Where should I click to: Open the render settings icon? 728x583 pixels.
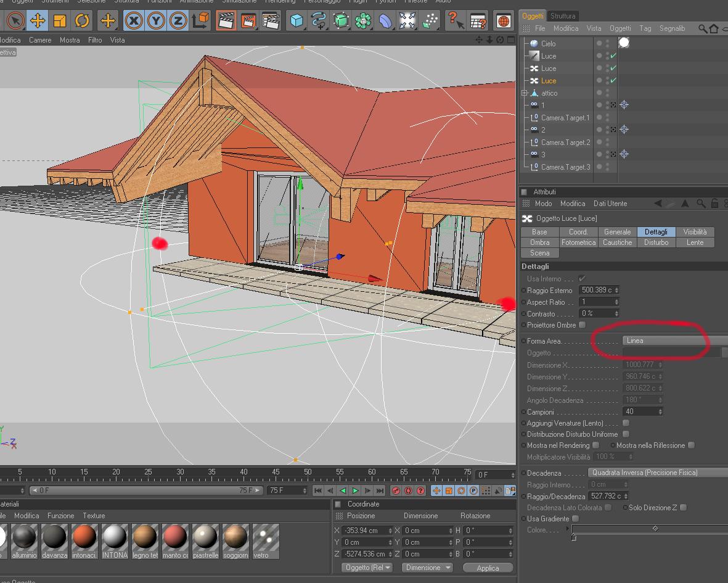[x=271, y=20]
